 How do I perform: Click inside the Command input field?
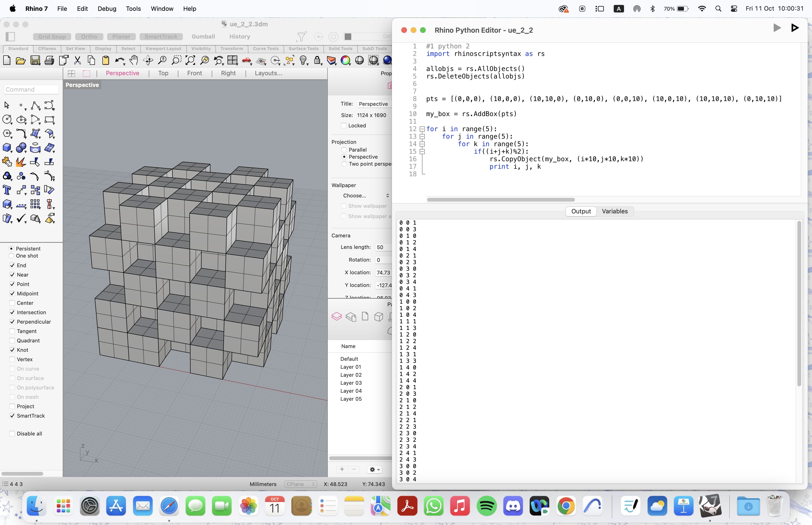pyautogui.click(x=31, y=89)
